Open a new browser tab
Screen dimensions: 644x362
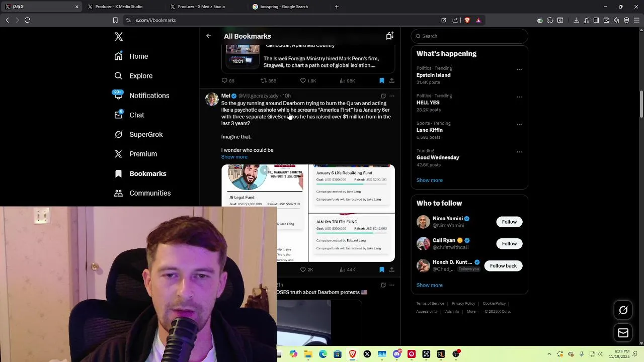[x=337, y=7]
